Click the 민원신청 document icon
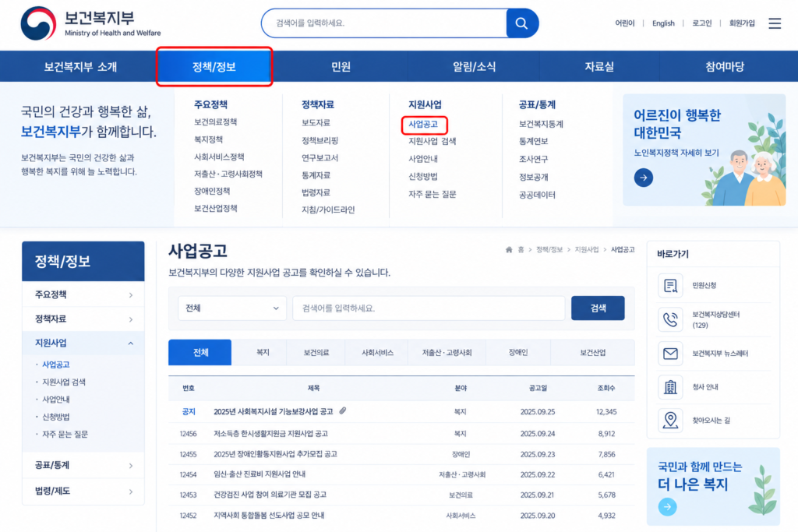Screen dimensions: 798x532 click(670, 286)
